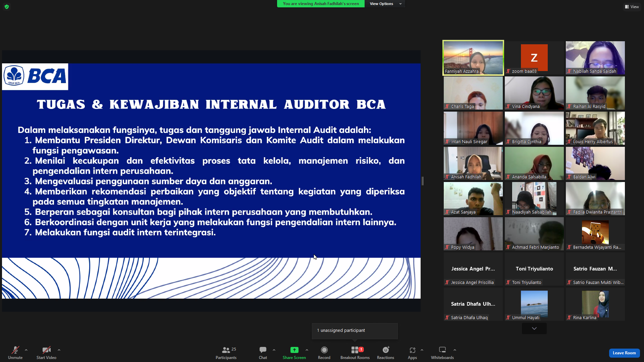Click the BCA logo on the slide
Image resolution: width=644 pixels, height=362 pixels.
pos(35,76)
